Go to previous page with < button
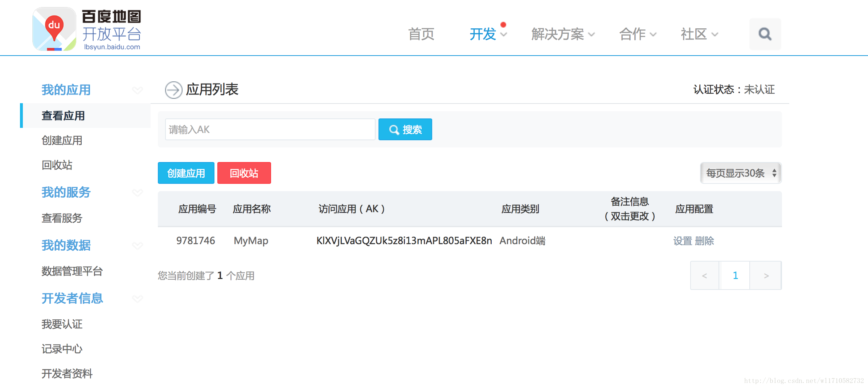This screenshot has height=388, width=868. (704, 275)
